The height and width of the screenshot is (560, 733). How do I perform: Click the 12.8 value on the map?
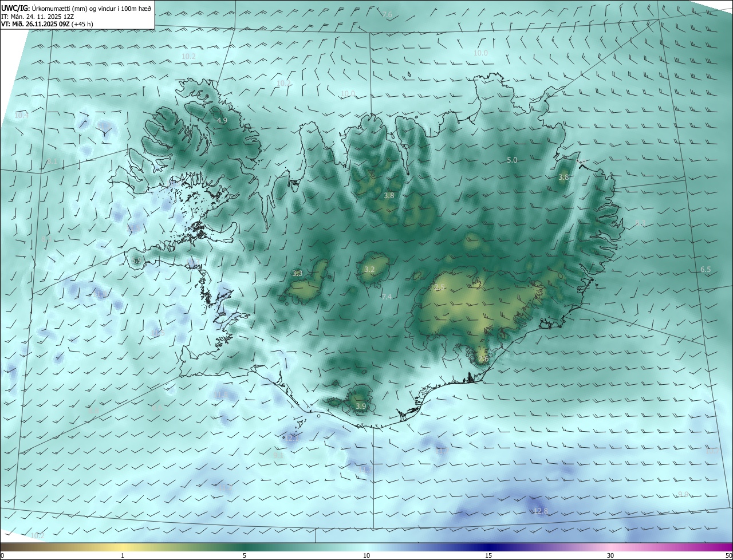pyautogui.click(x=541, y=511)
